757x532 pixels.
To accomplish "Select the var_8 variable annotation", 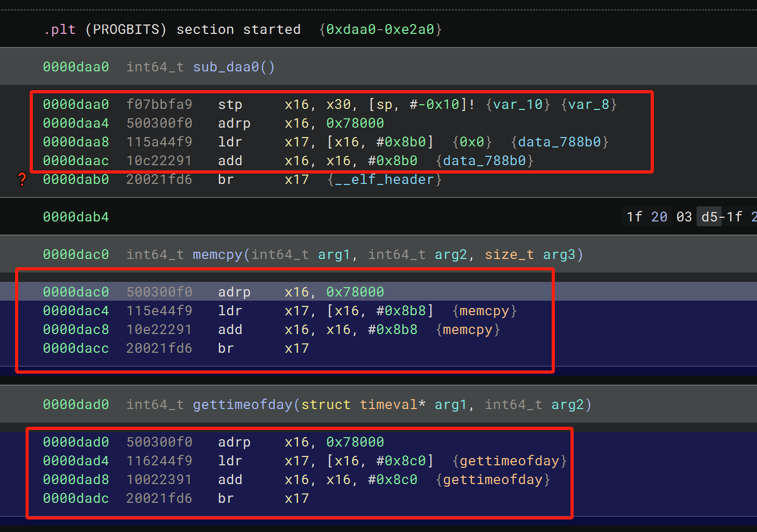I will [589, 104].
